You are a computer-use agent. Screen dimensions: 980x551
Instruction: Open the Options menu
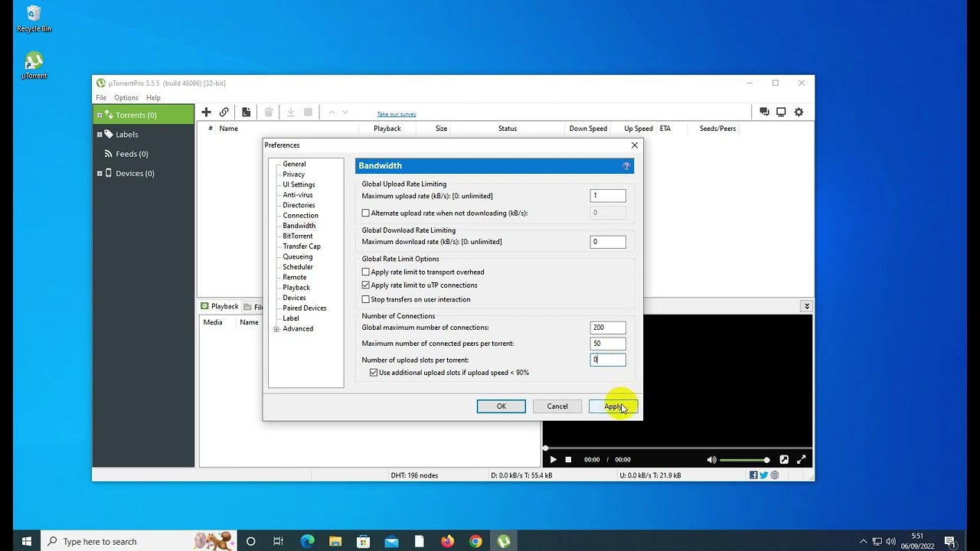[x=126, y=98]
